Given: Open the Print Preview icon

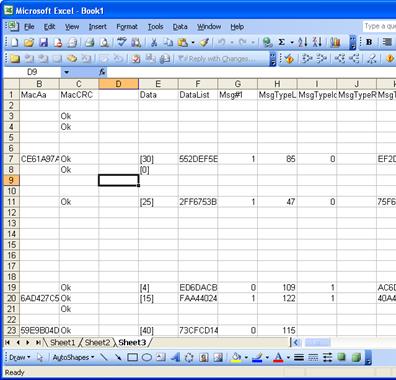Looking at the screenshot, I should coord(104,42).
